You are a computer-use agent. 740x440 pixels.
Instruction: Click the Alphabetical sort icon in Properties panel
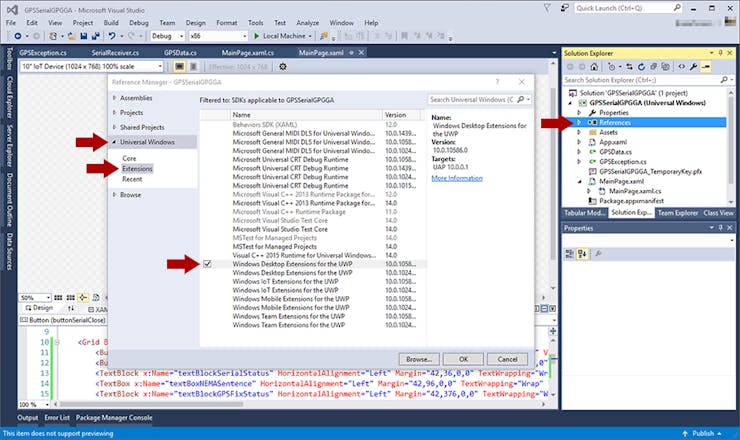pyautogui.click(x=582, y=254)
